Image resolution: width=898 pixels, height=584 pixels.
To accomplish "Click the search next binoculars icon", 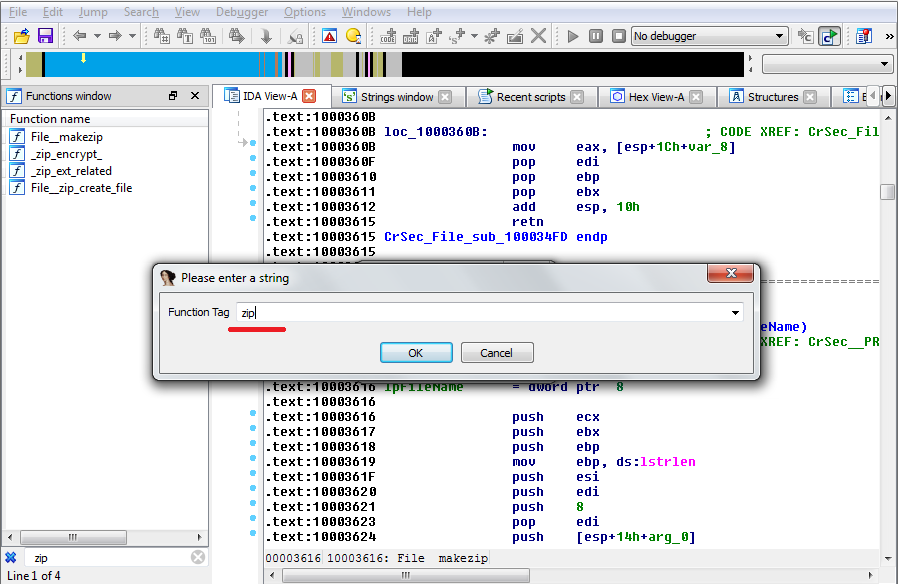I will [236, 36].
